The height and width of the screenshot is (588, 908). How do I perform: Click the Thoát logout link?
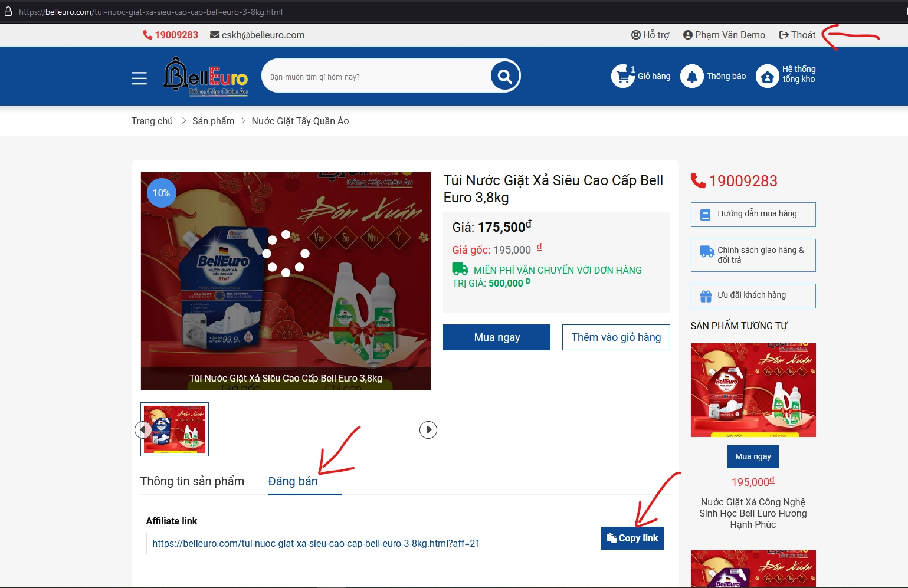pos(797,35)
